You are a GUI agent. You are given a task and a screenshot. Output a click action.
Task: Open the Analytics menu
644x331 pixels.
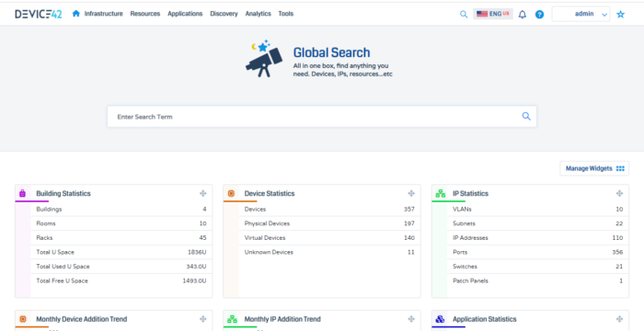(x=258, y=14)
